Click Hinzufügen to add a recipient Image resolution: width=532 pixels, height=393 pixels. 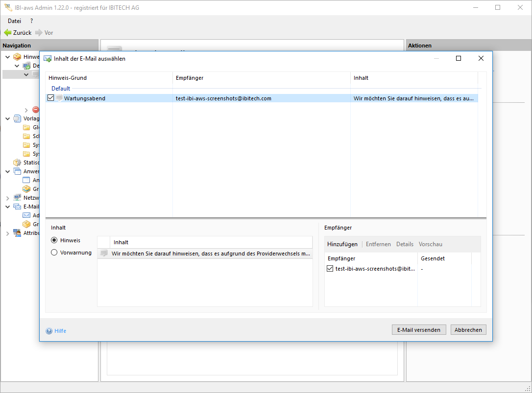[x=342, y=244]
